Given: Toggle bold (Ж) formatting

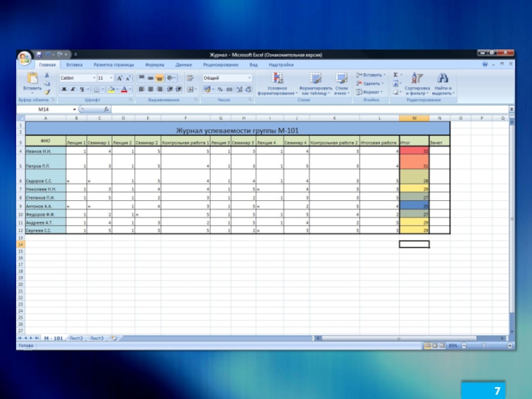Looking at the screenshot, I should [65, 89].
